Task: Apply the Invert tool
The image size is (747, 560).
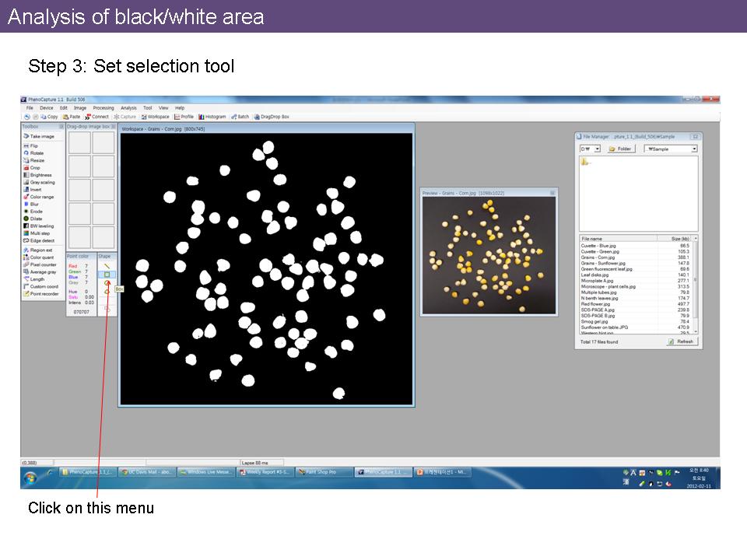Action: point(35,190)
